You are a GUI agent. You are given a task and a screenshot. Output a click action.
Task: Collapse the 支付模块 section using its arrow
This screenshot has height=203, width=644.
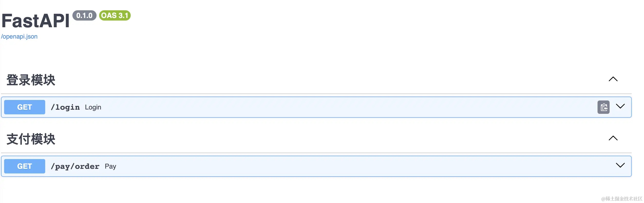(x=613, y=138)
